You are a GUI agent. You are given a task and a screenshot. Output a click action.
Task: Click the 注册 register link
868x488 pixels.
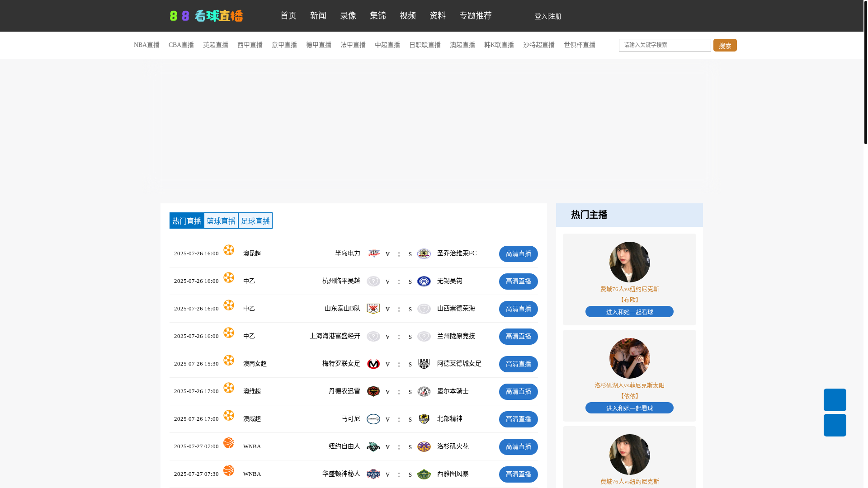pos(555,17)
